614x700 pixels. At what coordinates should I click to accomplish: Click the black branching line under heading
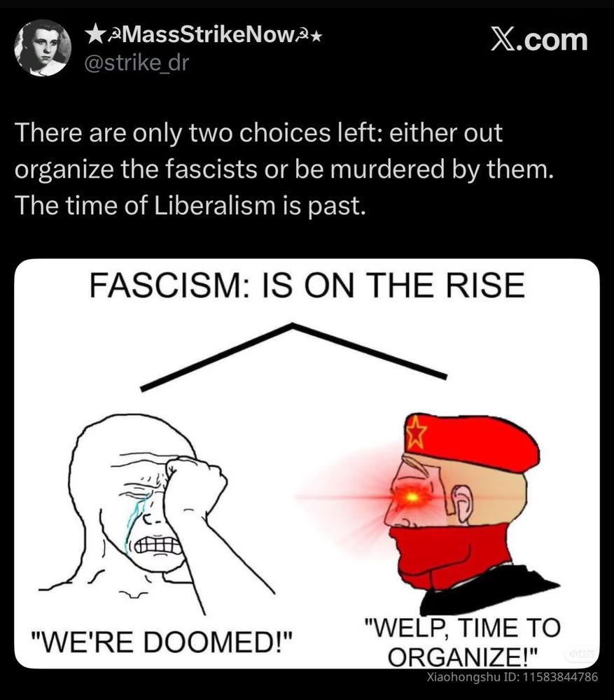tap(293, 356)
